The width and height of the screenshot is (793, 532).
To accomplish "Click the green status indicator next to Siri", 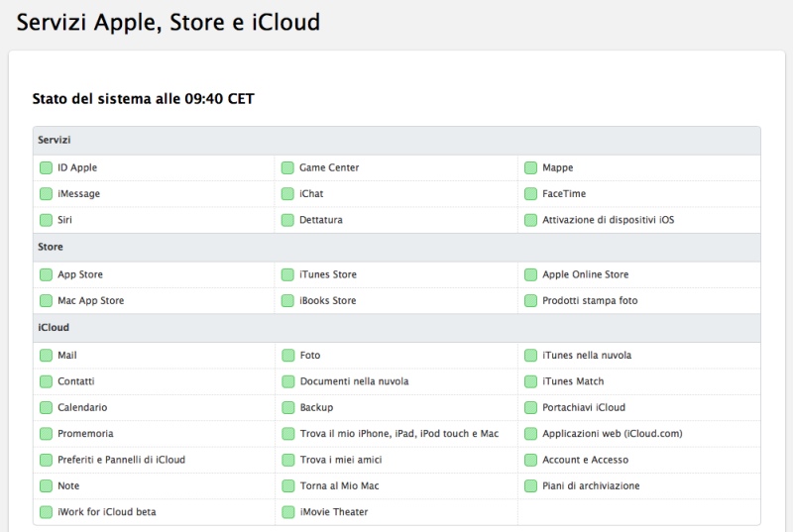I will [x=46, y=220].
